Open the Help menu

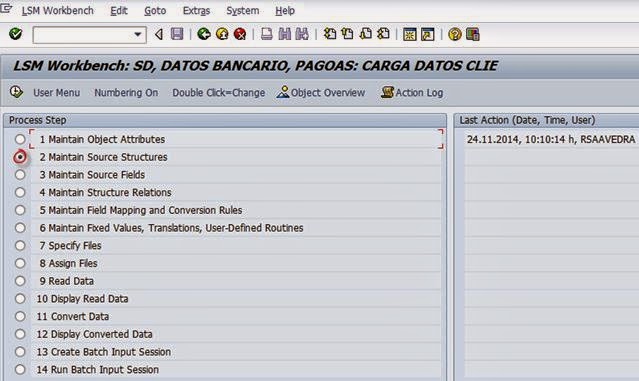coord(285,11)
